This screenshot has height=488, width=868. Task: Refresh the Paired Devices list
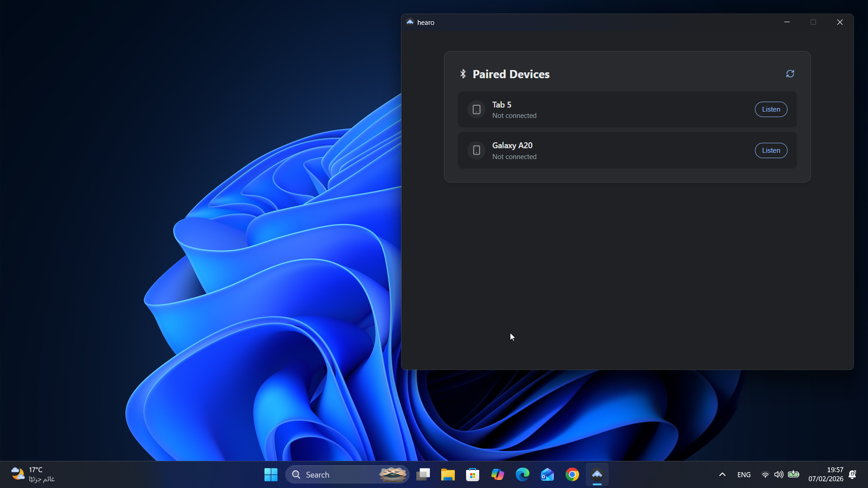[x=790, y=74]
